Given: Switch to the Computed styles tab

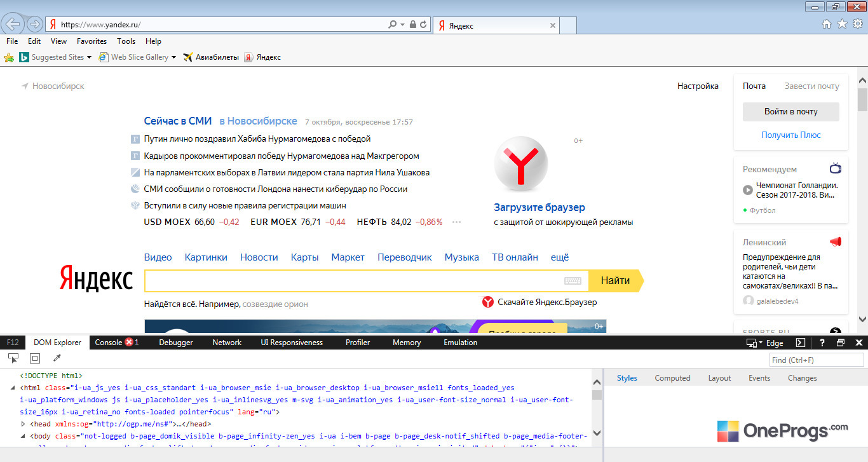Looking at the screenshot, I should pyautogui.click(x=672, y=378).
